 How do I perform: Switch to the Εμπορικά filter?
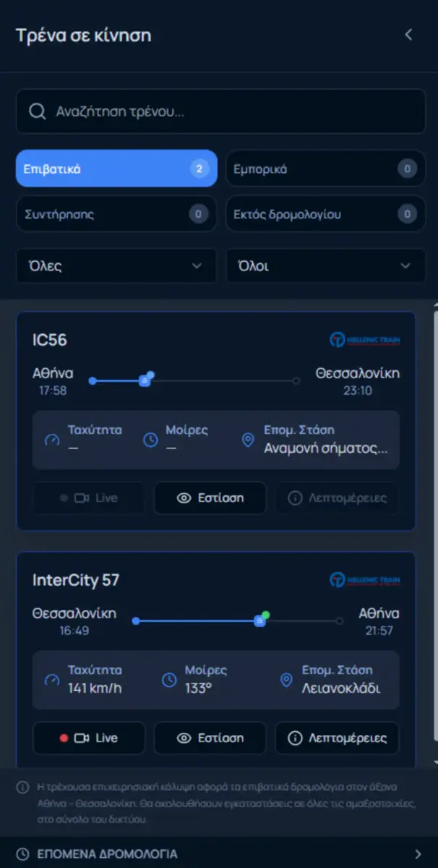point(325,169)
